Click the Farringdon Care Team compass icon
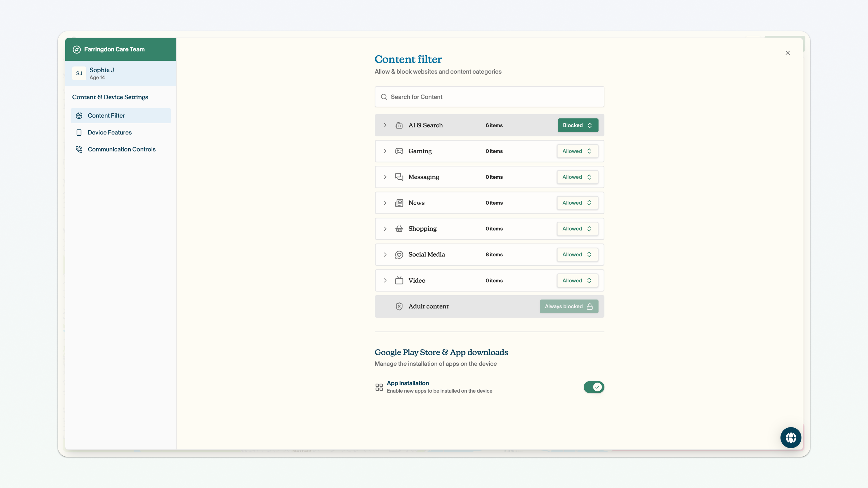868x488 pixels. [x=77, y=49]
